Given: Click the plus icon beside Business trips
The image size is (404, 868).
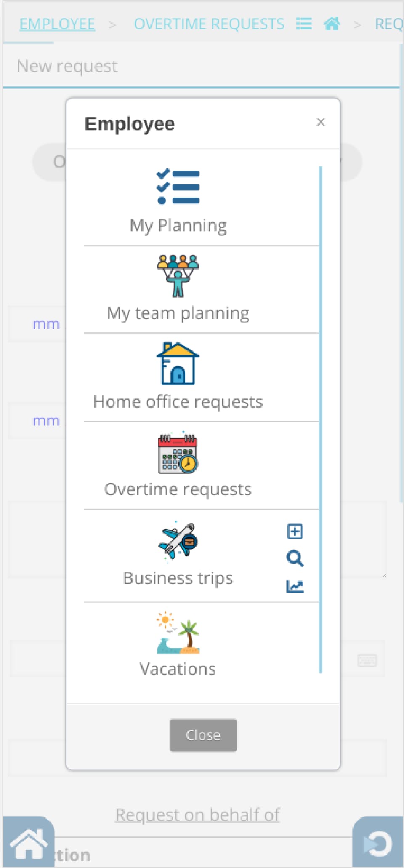Looking at the screenshot, I should click(295, 531).
